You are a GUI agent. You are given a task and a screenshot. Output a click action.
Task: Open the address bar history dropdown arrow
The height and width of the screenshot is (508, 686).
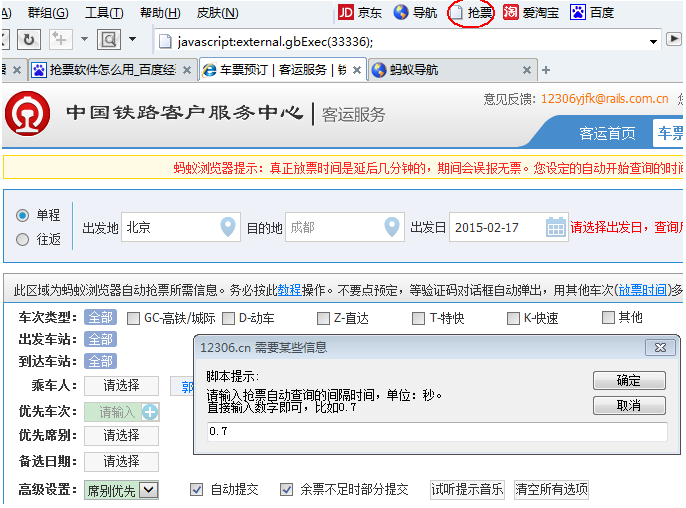653,42
